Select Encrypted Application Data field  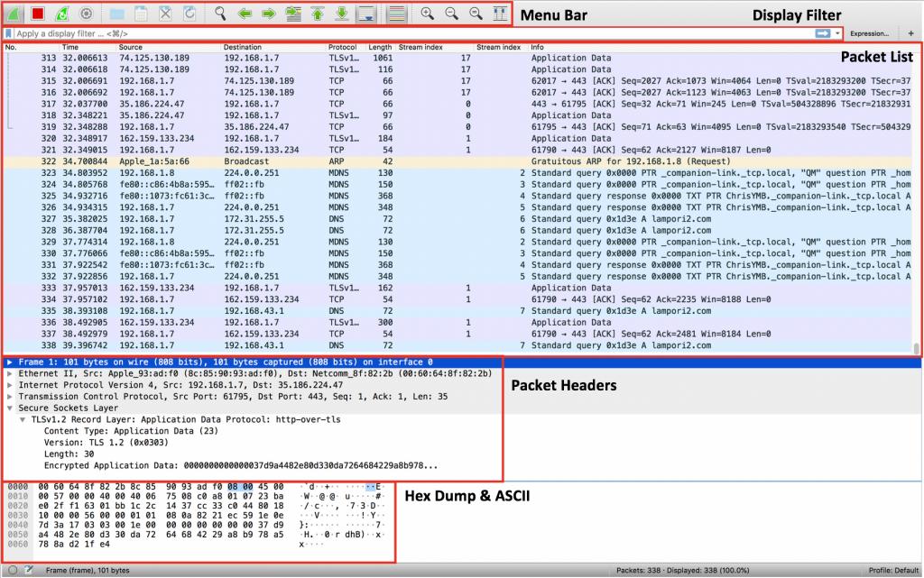tap(241, 465)
